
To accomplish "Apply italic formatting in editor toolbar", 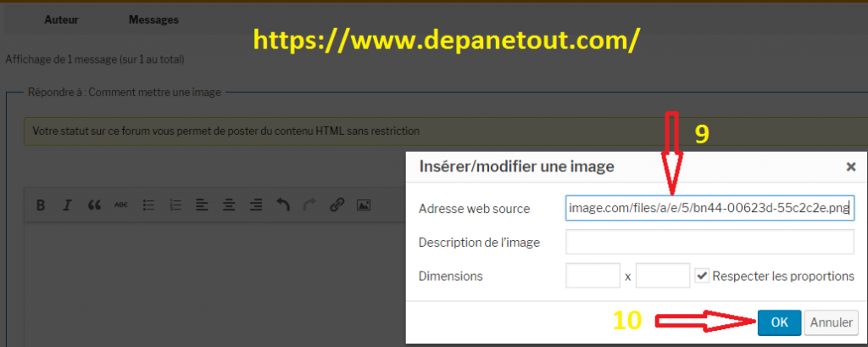I will [67, 205].
